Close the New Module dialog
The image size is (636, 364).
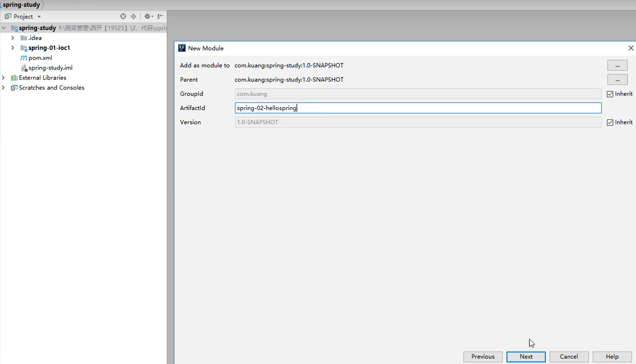(631, 48)
